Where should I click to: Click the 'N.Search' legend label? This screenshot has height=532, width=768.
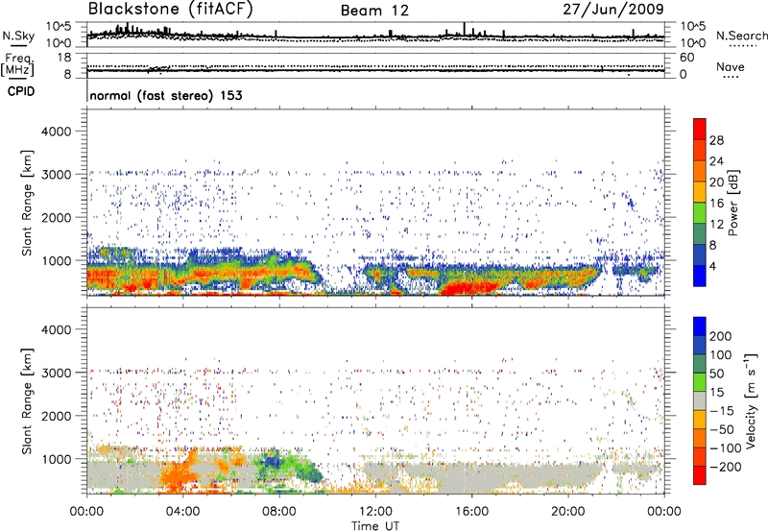coord(741,36)
